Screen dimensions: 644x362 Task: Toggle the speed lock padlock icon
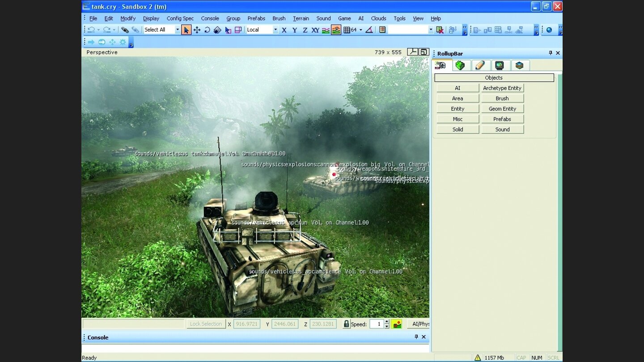coord(346,324)
